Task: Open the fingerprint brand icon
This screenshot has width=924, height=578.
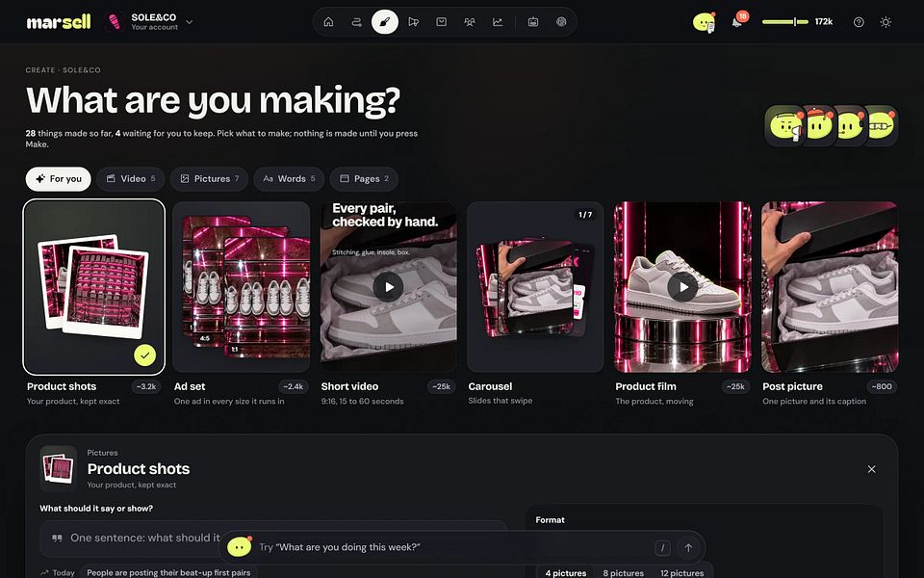Action: point(561,22)
